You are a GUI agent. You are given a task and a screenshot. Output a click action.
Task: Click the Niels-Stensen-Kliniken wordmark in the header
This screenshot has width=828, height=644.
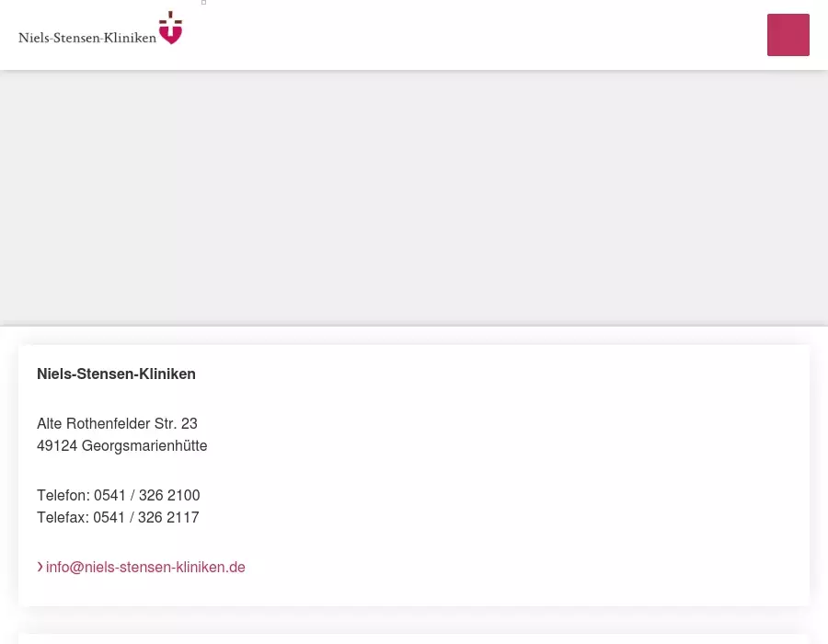point(87,38)
